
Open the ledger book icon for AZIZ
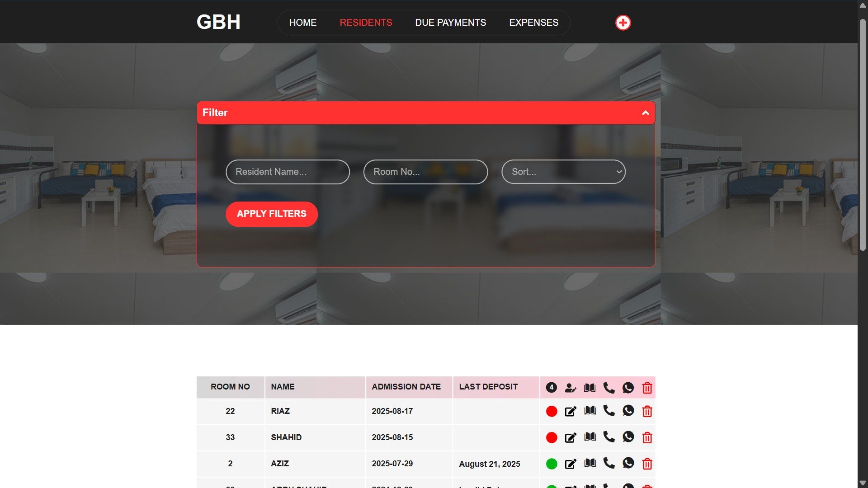click(590, 464)
